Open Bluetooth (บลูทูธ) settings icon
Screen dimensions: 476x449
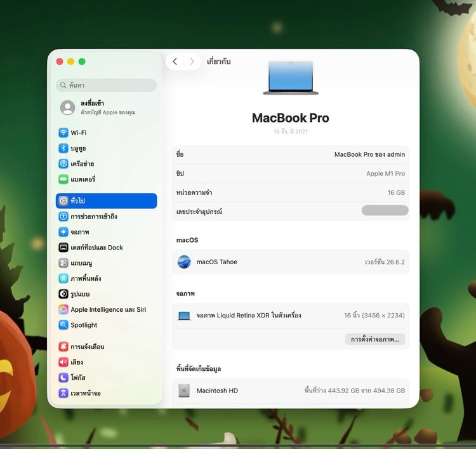tap(63, 148)
